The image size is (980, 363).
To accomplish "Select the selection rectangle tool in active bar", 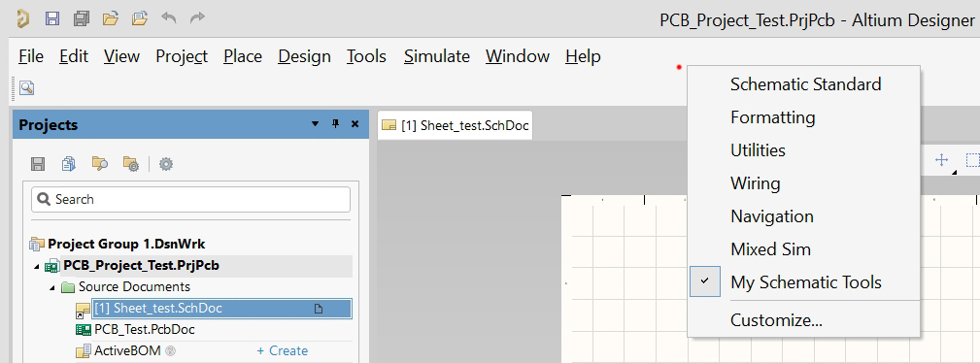I will pyautogui.click(x=972, y=160).
